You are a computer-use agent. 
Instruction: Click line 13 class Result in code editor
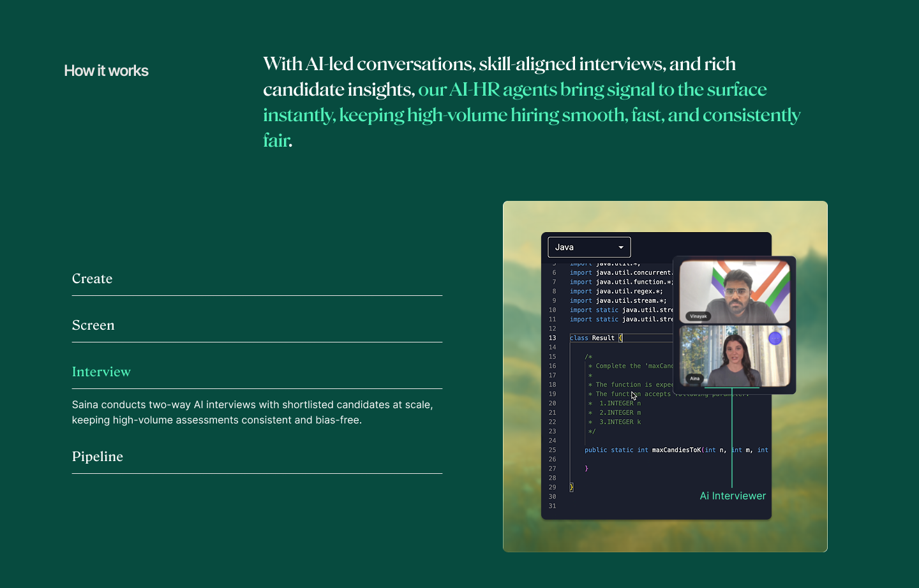click(593, 338)
